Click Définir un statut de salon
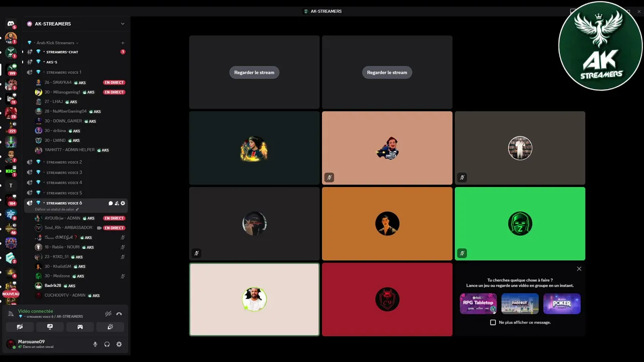 (57, 209)
